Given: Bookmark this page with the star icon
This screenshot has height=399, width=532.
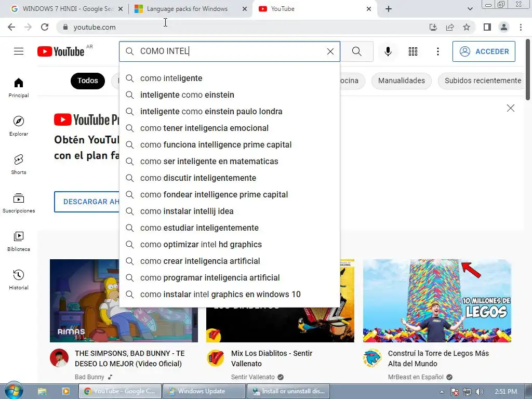Looking at the screenshot, I should coord(467,27).
